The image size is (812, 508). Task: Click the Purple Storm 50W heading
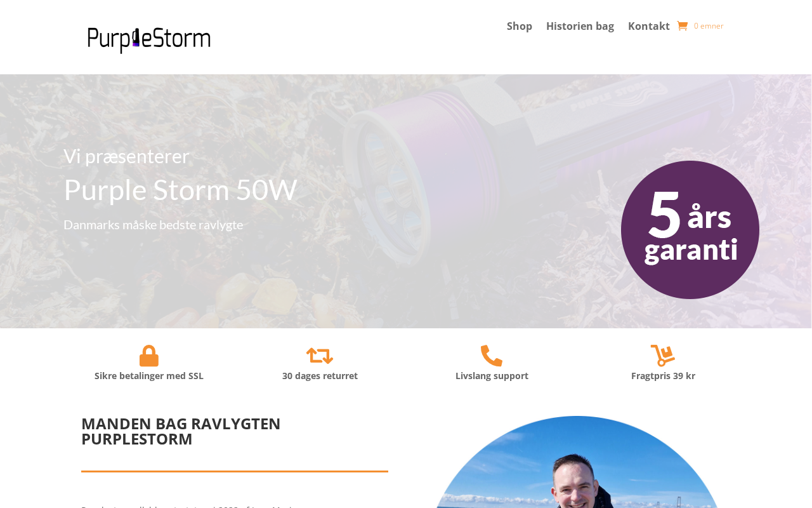point(180,189)
